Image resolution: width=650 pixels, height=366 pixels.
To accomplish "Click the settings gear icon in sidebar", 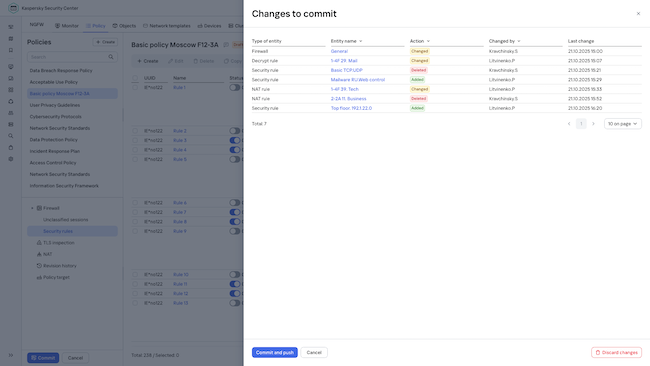I will click(11, 159).
